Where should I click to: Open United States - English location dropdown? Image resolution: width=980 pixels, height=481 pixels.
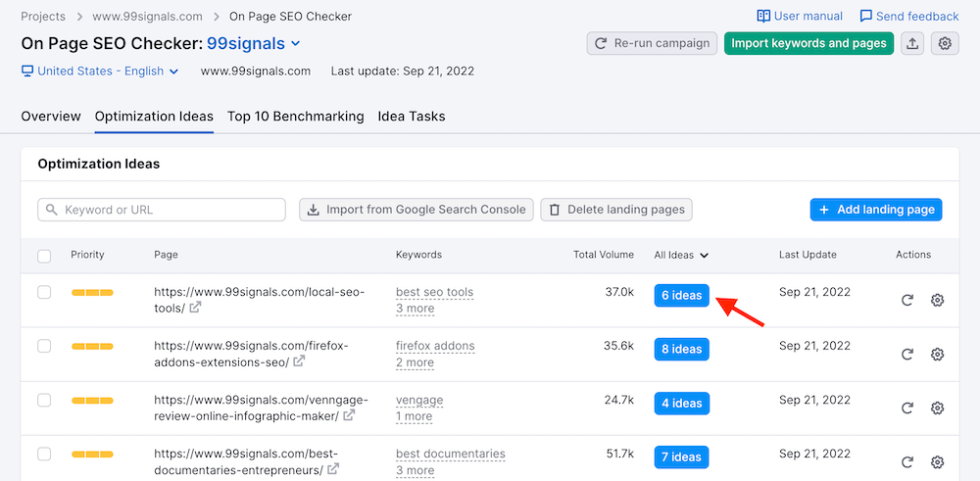click(100, 71)
